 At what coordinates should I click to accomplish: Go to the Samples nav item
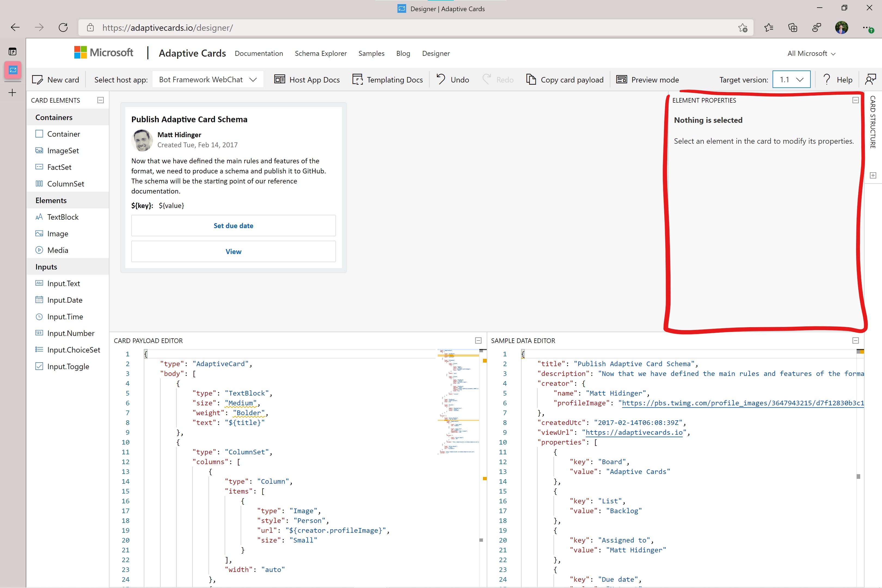[371, 53]
